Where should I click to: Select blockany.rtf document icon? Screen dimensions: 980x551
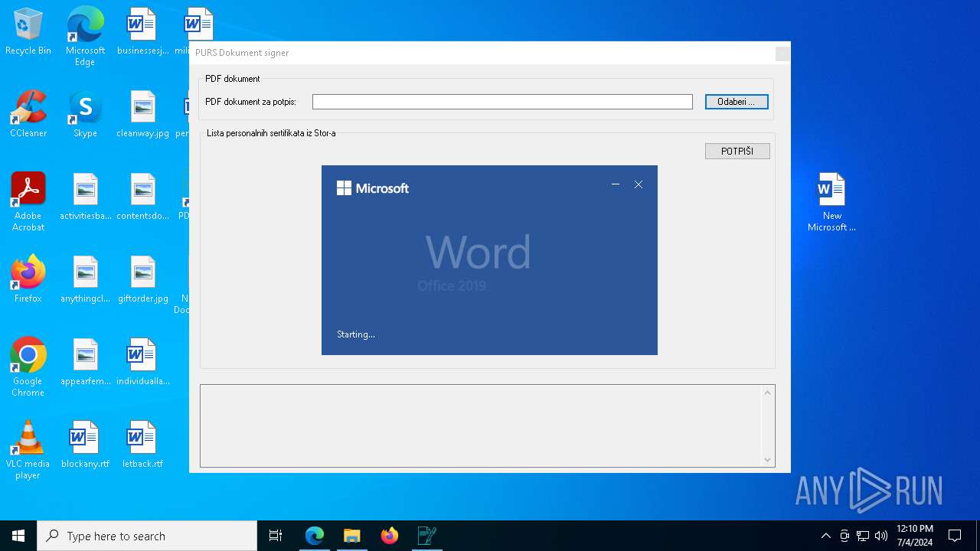(85, 445)
